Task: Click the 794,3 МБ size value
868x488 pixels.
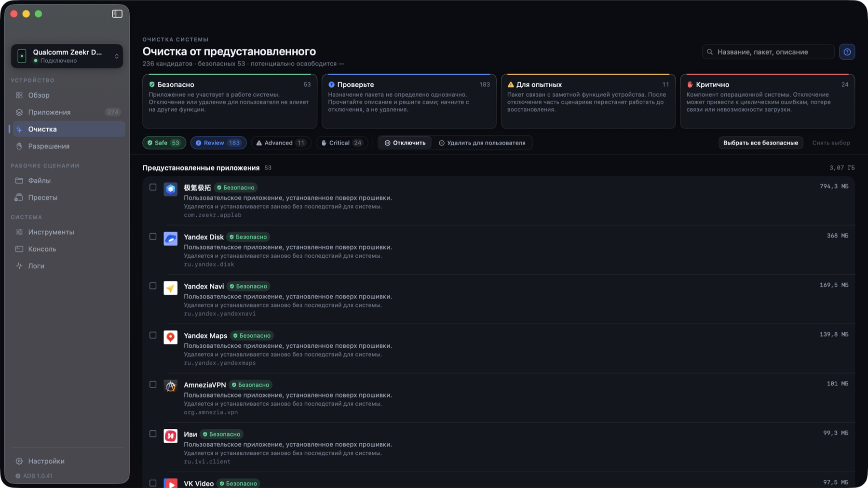Action: [x=834, y=186]
